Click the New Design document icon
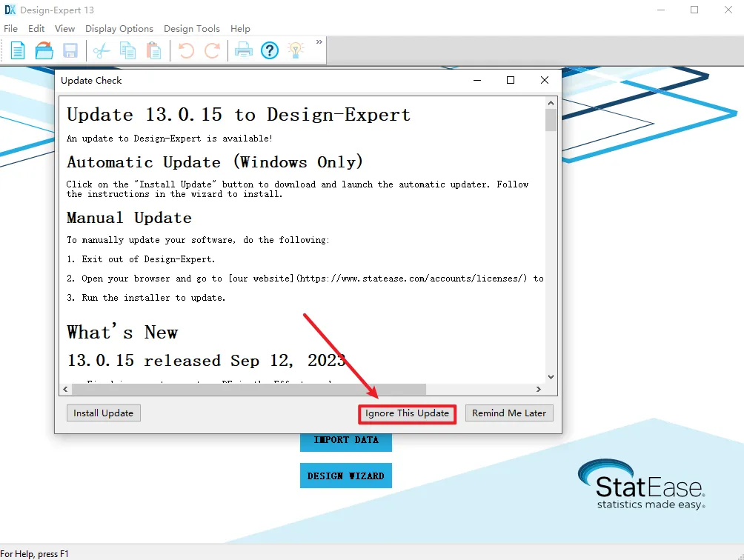744x560 pixels. click(18, 50)
